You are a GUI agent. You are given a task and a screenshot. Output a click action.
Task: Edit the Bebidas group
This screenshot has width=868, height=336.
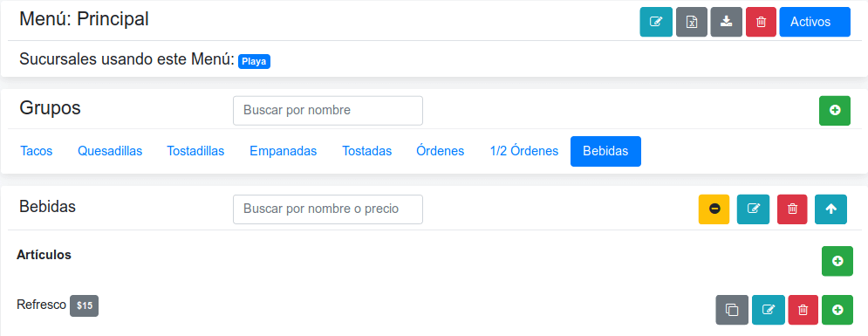(x=754, y=209)
